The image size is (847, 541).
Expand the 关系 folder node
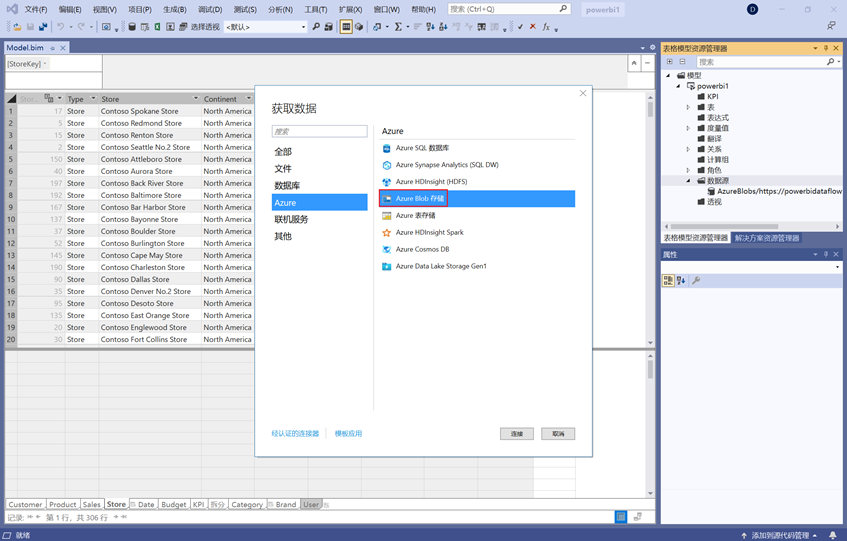688,149
